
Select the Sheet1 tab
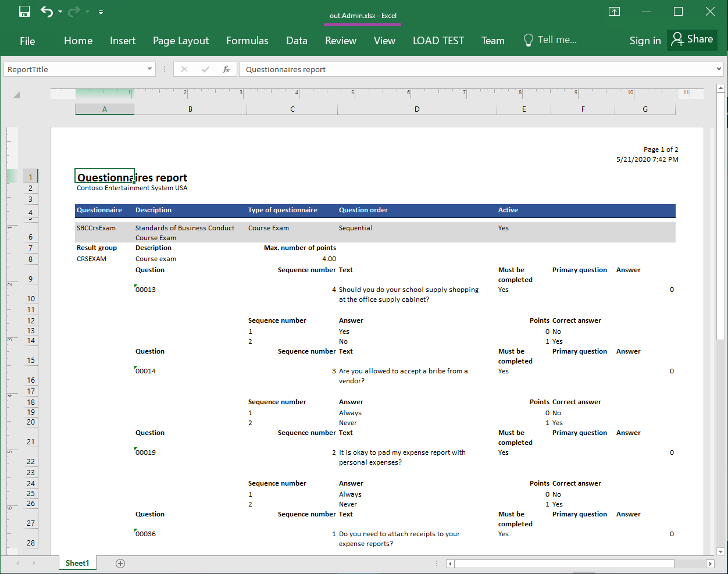click(77, 563)
